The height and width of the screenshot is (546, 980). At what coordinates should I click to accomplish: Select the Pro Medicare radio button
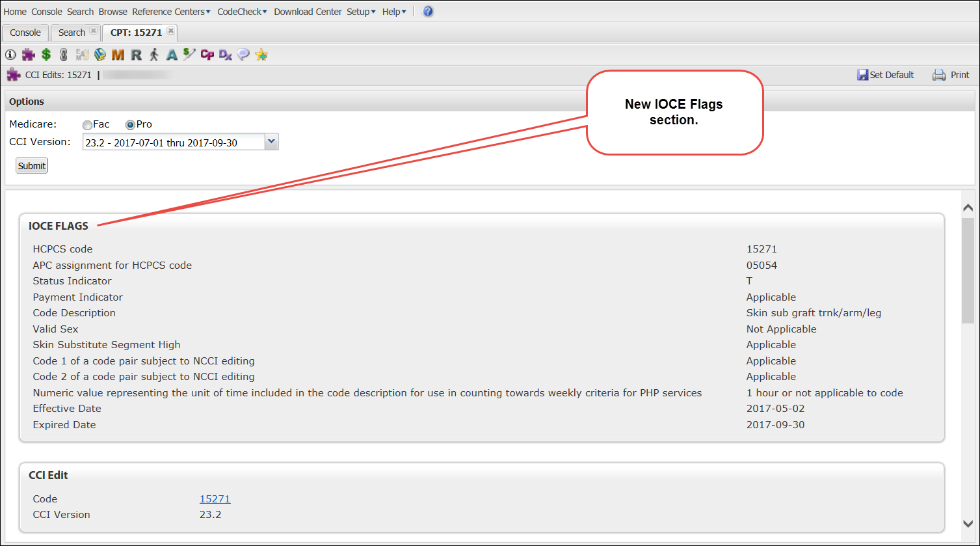click(x=130, y=125)
